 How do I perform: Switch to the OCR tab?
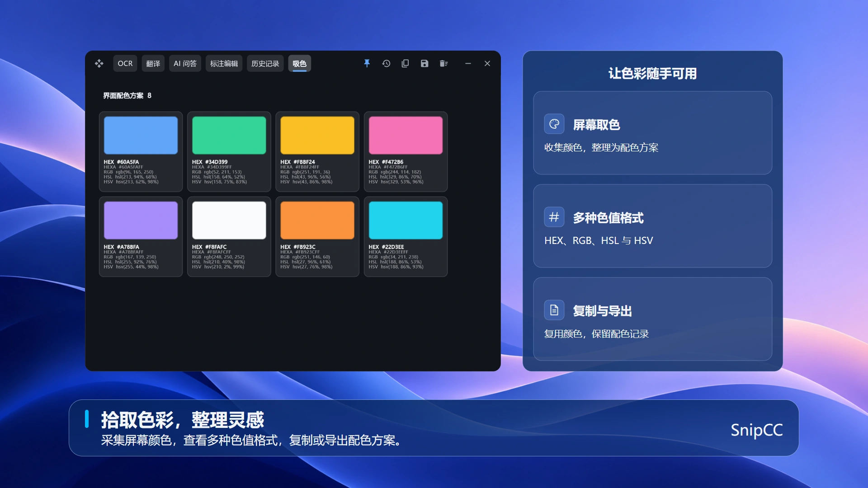click(x=125, y=64)
